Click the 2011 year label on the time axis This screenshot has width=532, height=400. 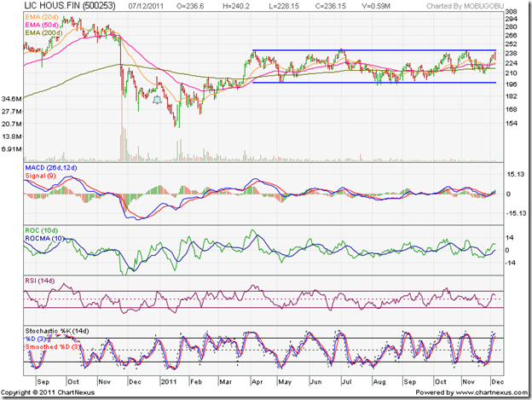coord(169,382)
